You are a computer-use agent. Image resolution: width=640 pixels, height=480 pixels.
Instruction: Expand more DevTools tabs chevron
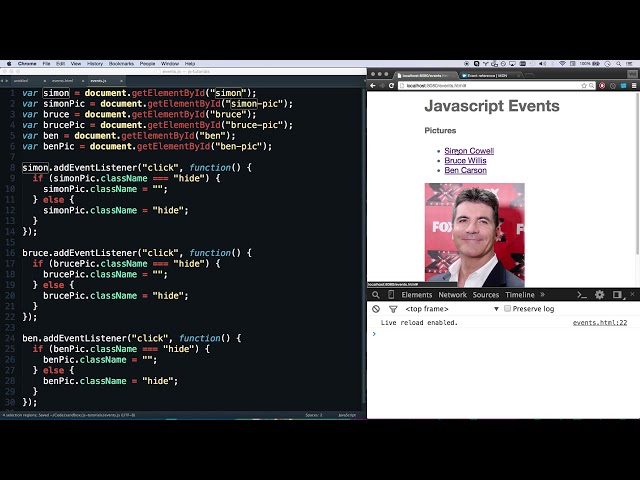[542, 294]
